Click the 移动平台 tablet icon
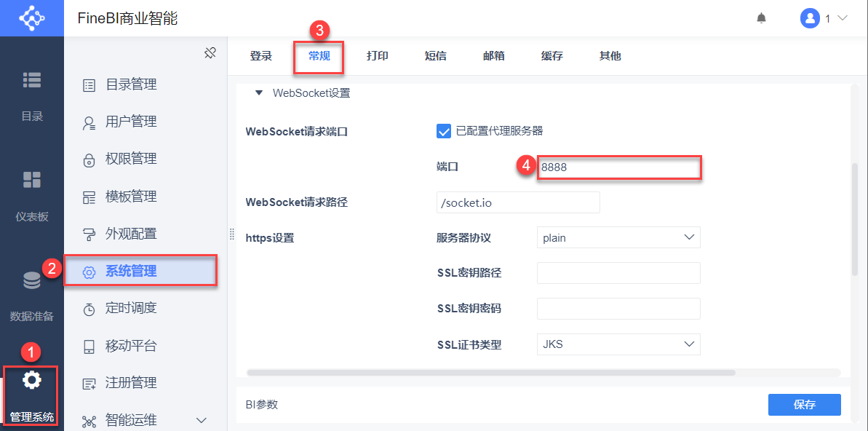Screen dimensions: 868x431 pyautogui.click(x=89, y=347)
